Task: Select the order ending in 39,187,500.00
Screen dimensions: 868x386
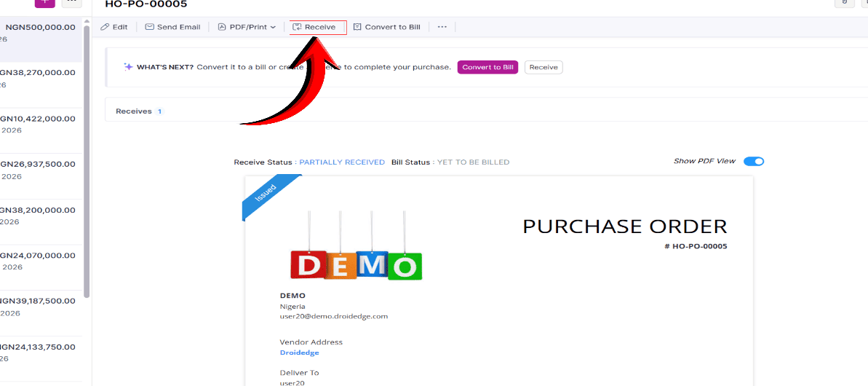Action: tap(41, 313)
